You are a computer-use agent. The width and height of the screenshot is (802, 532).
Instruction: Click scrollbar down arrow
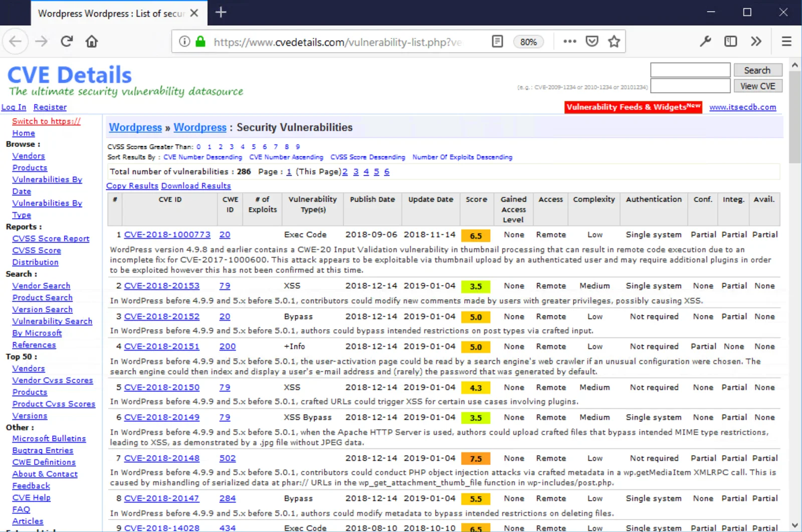(794, 525)
